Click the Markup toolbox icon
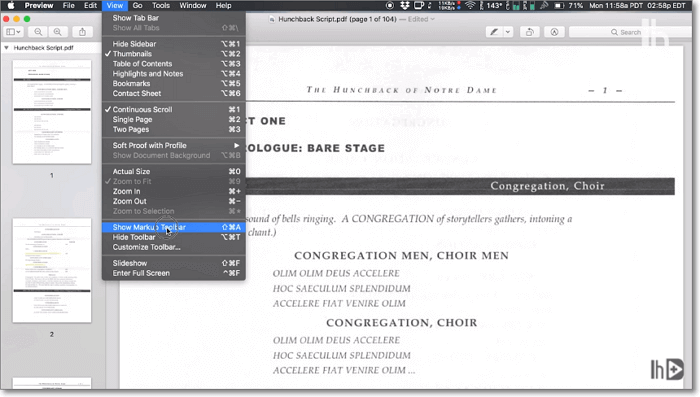This screenshot has height=397, width=700. (554, 32)
